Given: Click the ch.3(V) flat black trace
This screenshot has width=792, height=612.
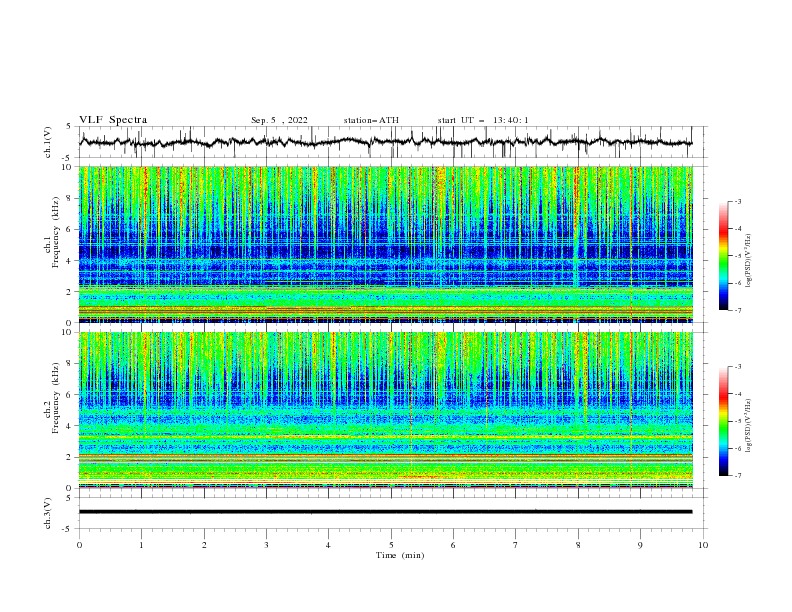Looking at the screenshot, I should (x=385, y=512).
